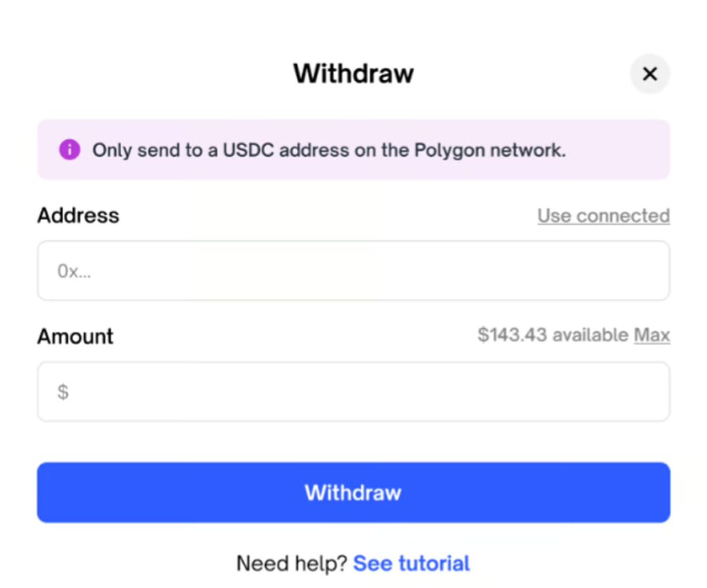Screen dimensions: 707x588
Task: Click the Need help? text
Action: click(291, 564)
